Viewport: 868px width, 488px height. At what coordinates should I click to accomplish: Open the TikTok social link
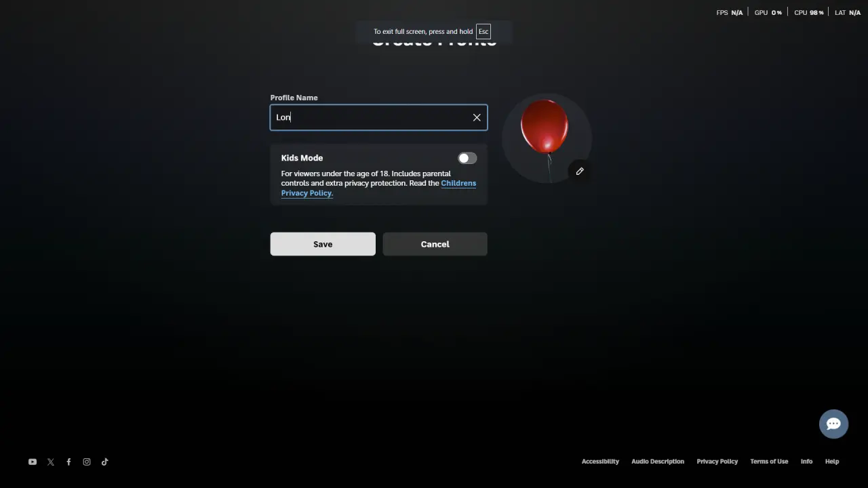104,462
